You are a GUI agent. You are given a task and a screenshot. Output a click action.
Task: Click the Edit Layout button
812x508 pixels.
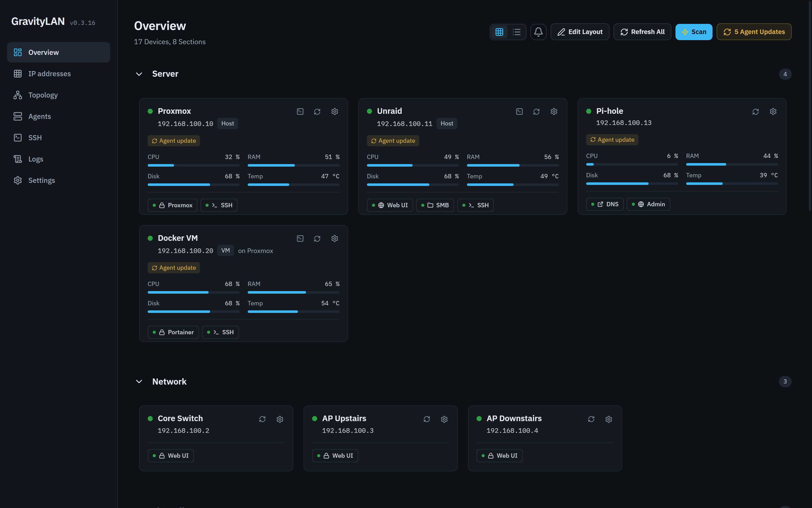pyautogui.click(x=580, y=32)
